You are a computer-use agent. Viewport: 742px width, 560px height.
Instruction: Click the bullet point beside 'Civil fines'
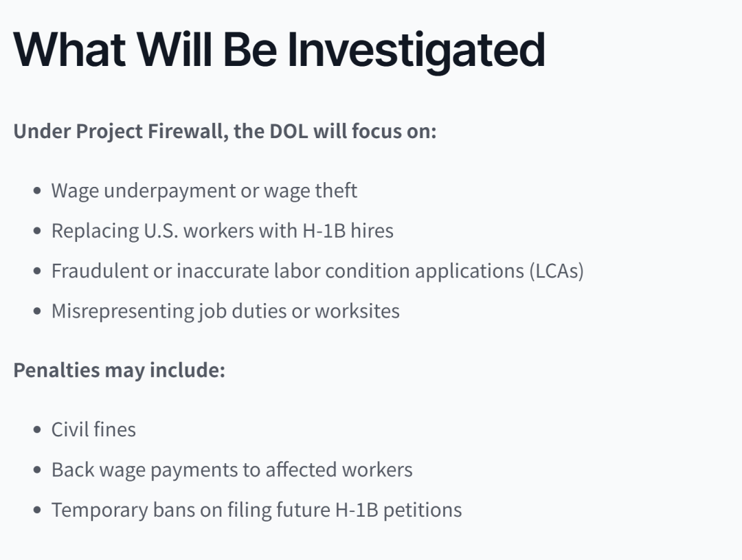coord(37,430)
